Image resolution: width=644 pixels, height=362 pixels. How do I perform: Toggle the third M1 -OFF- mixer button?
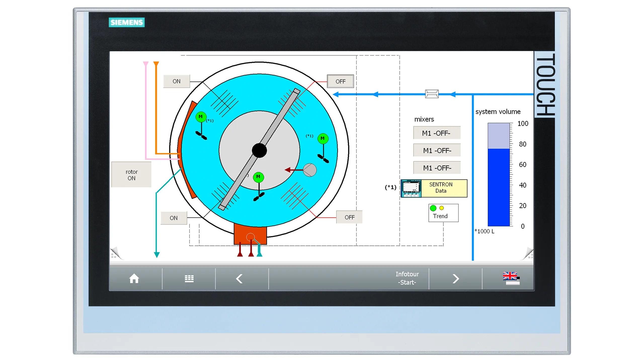point(436,168)
